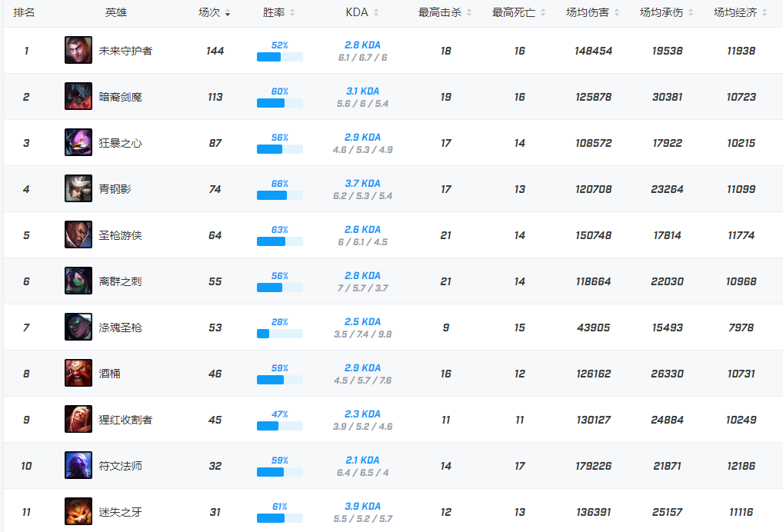The height and width of the screenshot is (532, 783).
Task: Select games count 113
Action: [215, 97]
